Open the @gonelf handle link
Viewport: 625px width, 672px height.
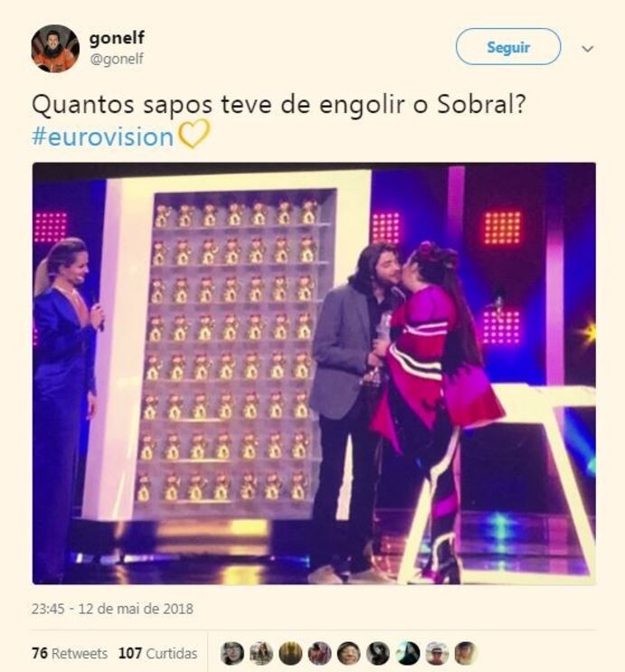pos(116,59)
